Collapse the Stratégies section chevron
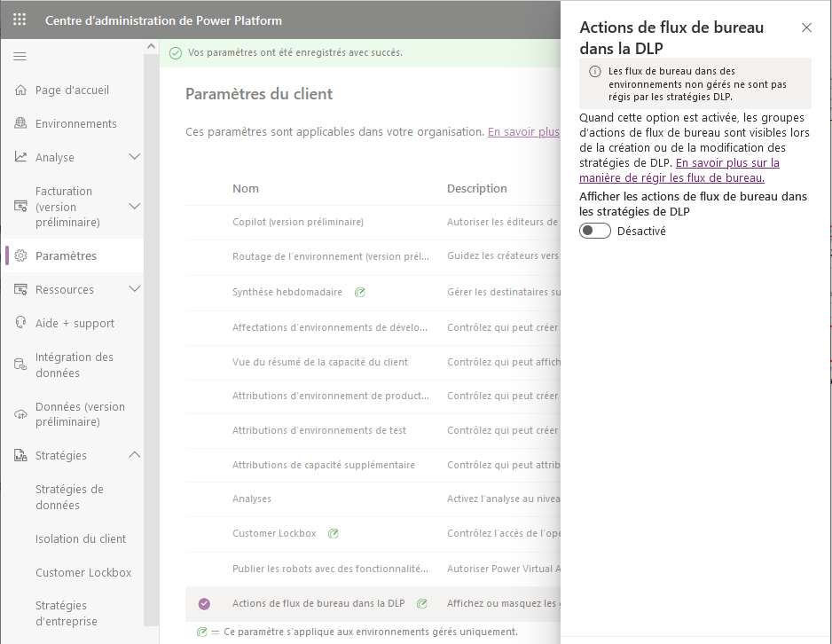832x644 pixels. 135,455
